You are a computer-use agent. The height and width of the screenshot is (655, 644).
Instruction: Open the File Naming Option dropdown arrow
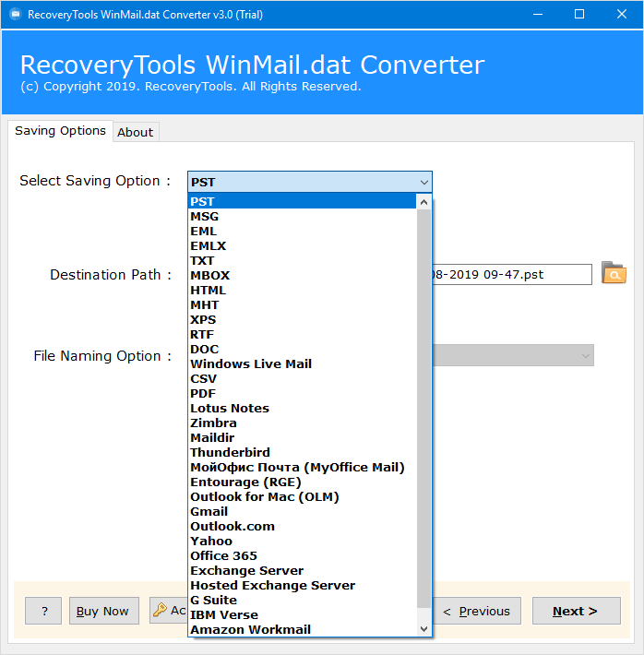coord(586,356)
